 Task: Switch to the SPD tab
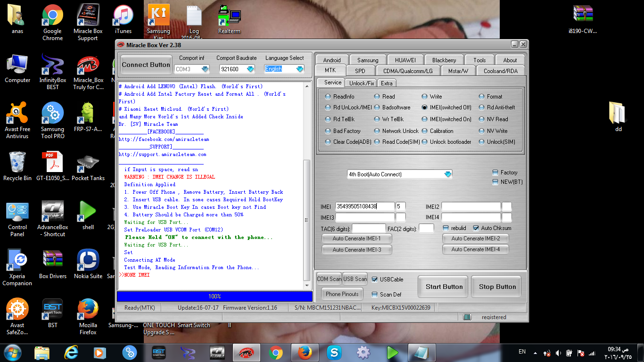[x=360, y=71]
